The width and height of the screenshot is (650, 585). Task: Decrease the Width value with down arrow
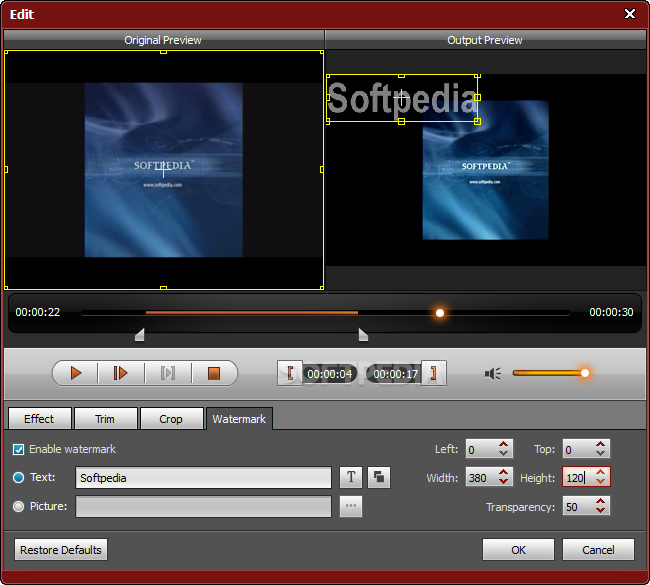click(x=504, y=482)
